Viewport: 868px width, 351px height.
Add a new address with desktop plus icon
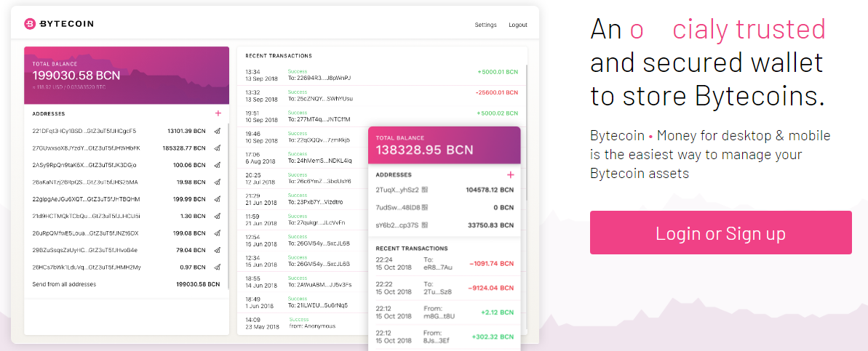point(218,113)
